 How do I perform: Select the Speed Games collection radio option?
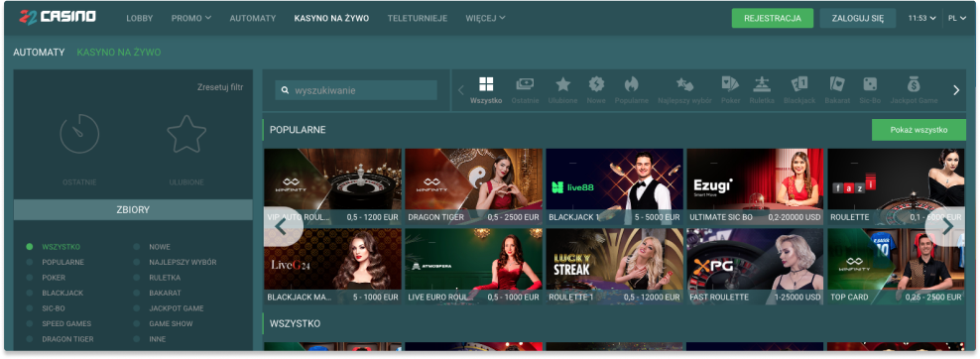pos(30,323)
